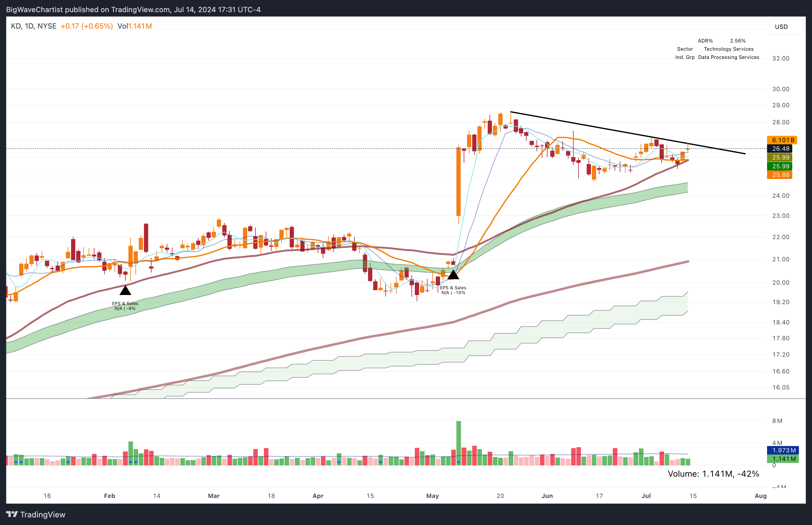Image resolution: width=812 pixels, height=525 pixels.
Task: Click the blue diamond on May's tallest volume bar
Action: 459,462
